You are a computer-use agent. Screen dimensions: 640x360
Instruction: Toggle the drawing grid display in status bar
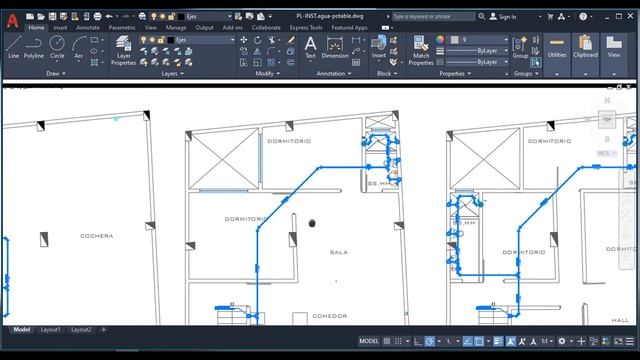click(x=387, y=341)
